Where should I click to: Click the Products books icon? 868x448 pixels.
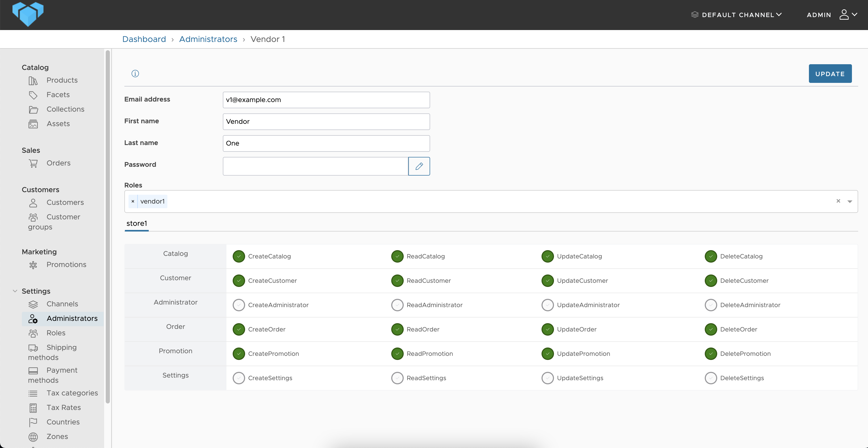(x=33, y=81)
